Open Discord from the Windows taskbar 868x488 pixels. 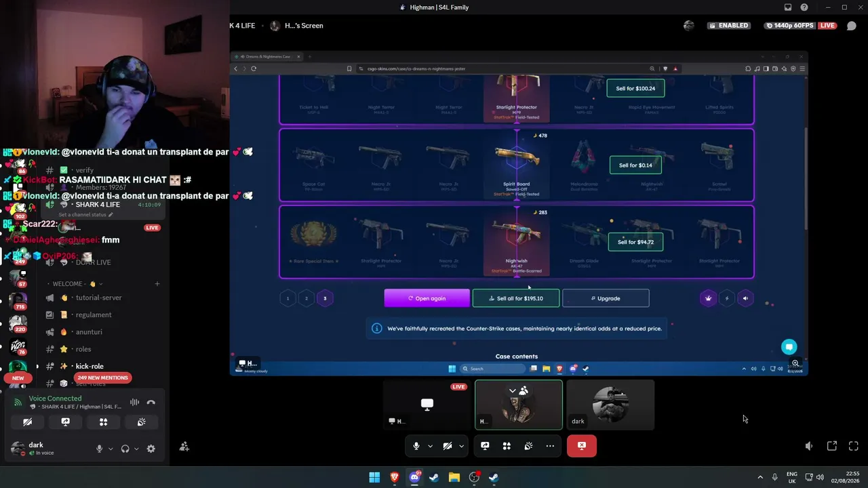[414, 478]
